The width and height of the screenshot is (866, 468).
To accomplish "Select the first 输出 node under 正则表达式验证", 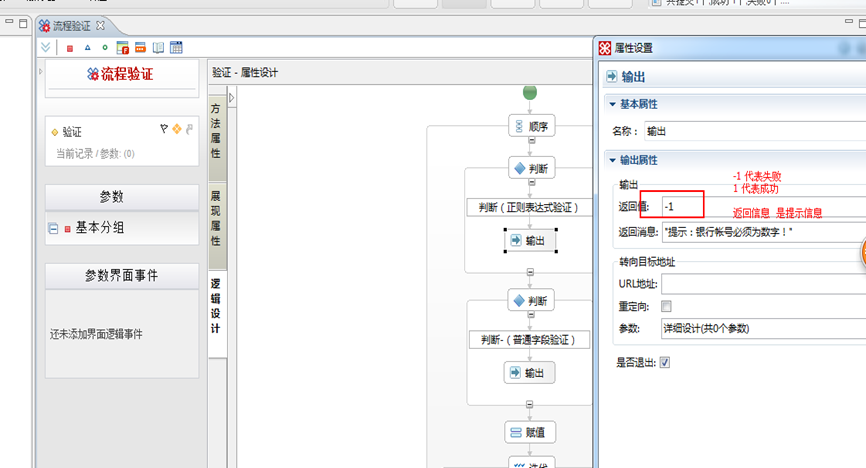I will (x=530, y=240).
